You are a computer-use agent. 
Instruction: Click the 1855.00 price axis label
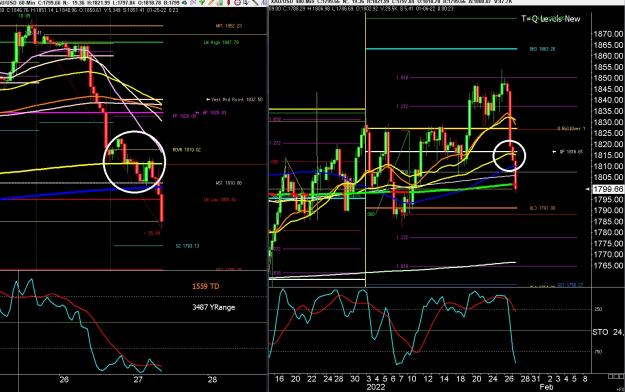608,67
